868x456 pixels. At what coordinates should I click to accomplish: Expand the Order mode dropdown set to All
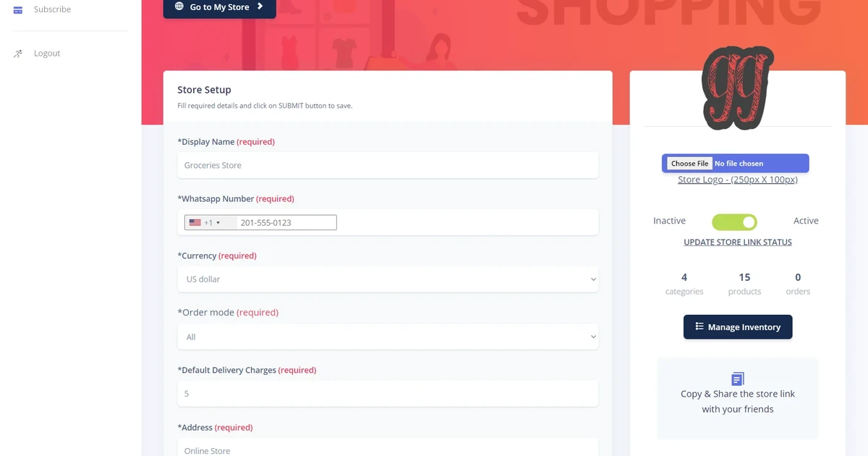388,337
